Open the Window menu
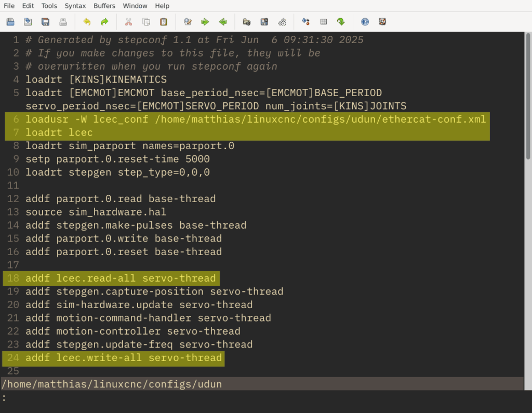 click(x=135, y=6)
